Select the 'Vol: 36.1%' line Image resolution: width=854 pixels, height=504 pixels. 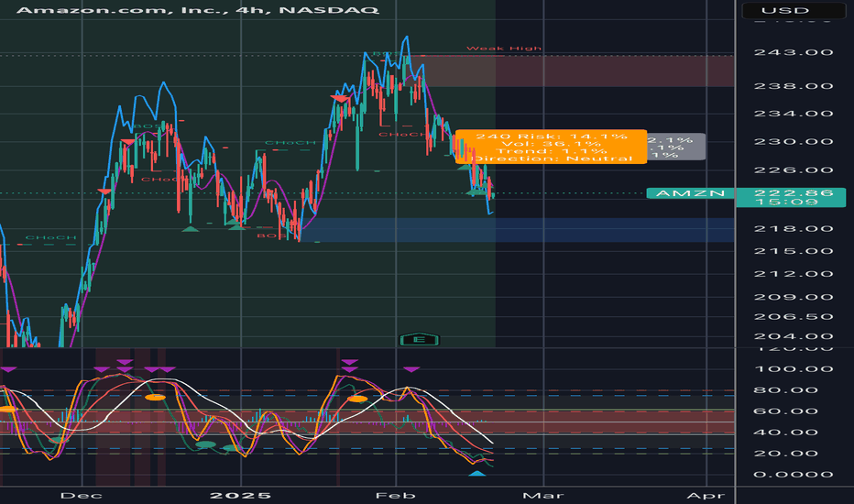click(x=552, y=144)
